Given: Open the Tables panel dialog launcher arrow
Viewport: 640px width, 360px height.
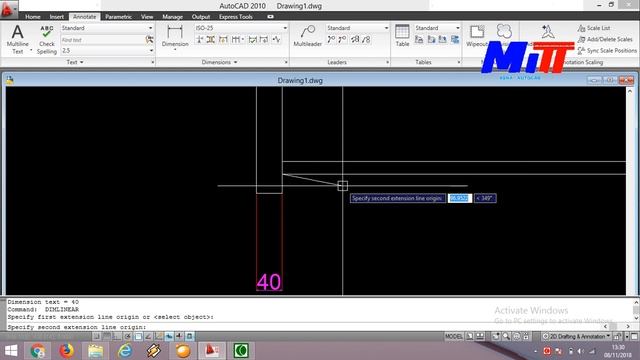Looking at the screenshot, I should click(x=459, y=62).
